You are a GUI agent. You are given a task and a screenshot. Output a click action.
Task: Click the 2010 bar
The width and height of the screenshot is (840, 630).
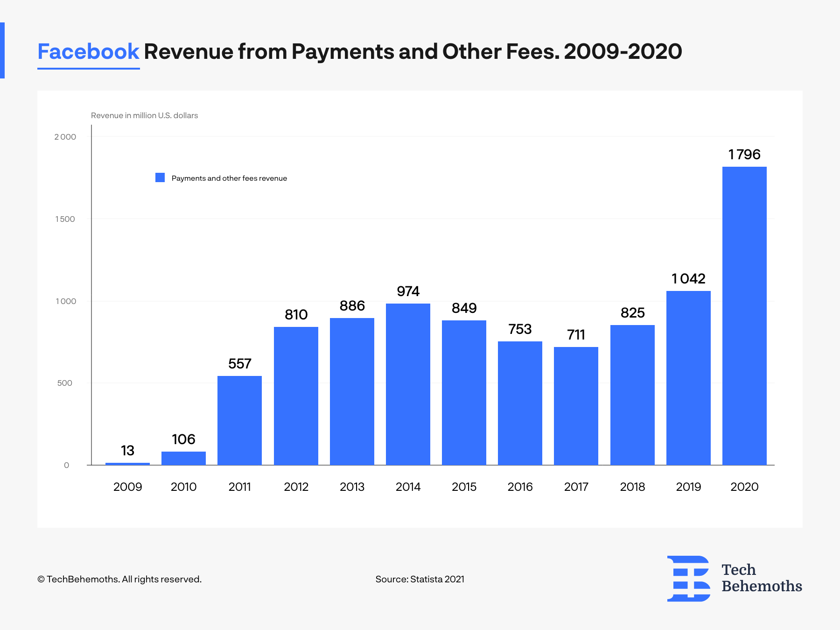coord(183,458)
